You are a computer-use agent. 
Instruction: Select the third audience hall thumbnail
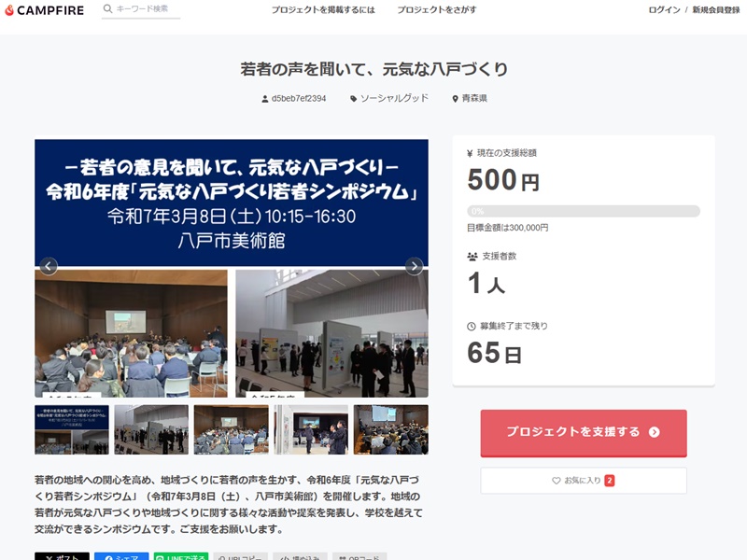(x=231, y=429)
